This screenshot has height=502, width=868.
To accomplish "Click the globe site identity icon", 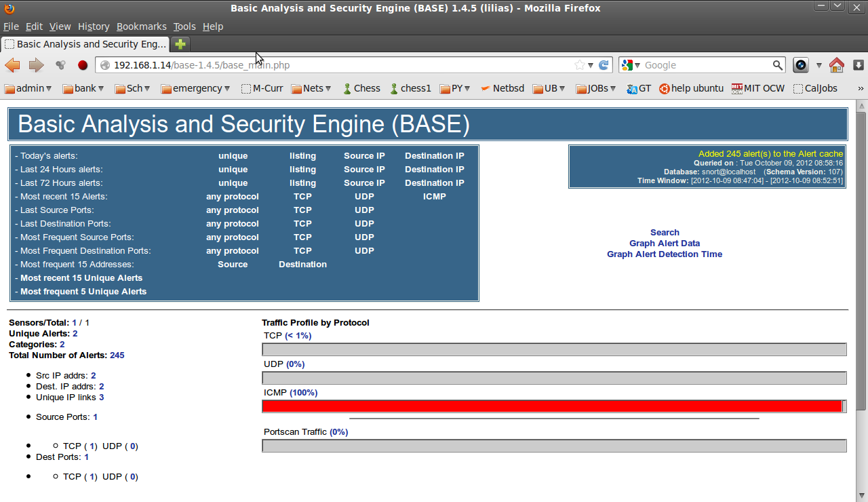I will (104, 65).
